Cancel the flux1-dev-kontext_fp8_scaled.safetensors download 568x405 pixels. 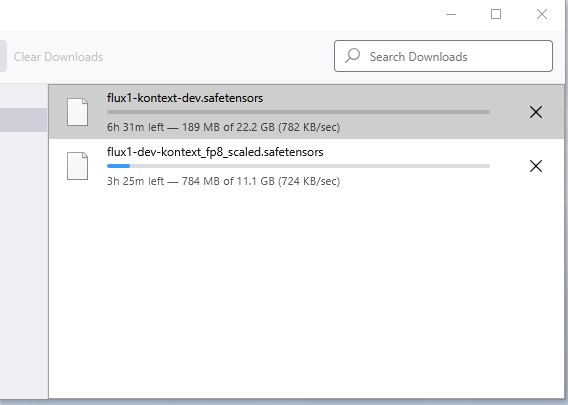pos(536,166)
